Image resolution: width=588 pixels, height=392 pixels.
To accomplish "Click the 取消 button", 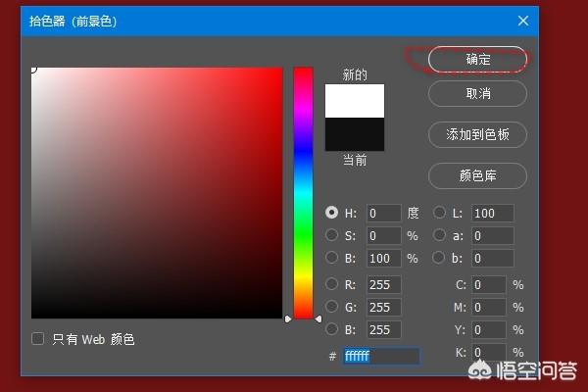I will click(x=477, y=93).
